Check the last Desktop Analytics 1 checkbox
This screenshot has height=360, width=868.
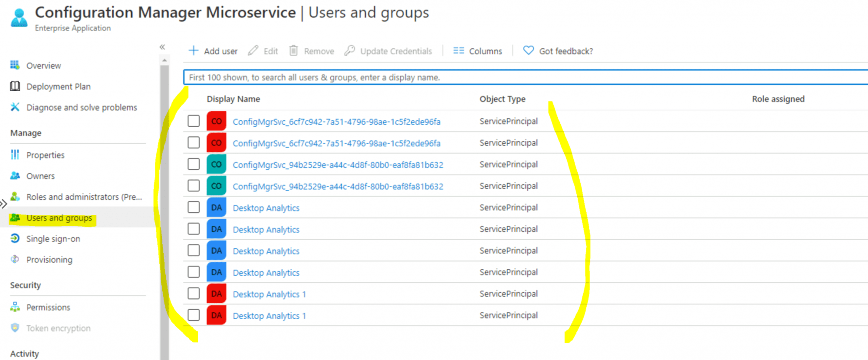194,315
